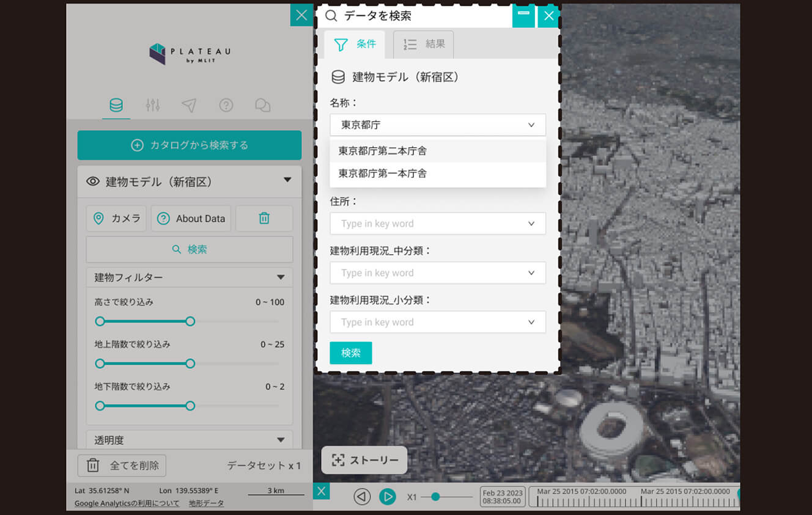Screen dimensions: 812x515
Task: Open 地形データ link
Action: [206, 503]
